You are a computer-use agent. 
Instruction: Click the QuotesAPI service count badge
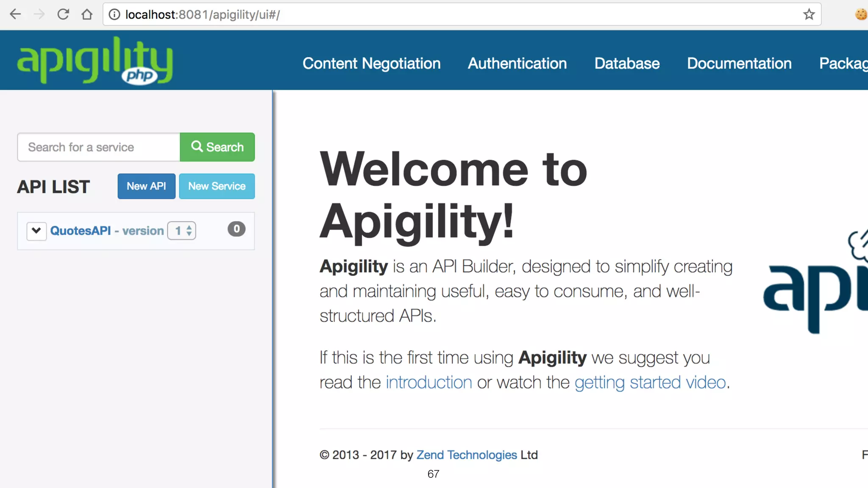(x=236, y=229)
